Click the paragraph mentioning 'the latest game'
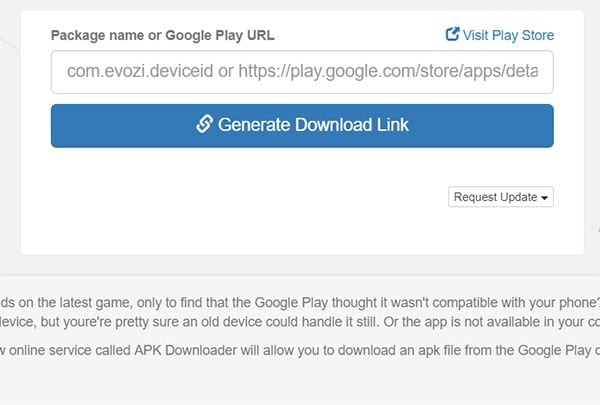The height and width of the screenshot is (405, 600). click(x=300, y=312)
